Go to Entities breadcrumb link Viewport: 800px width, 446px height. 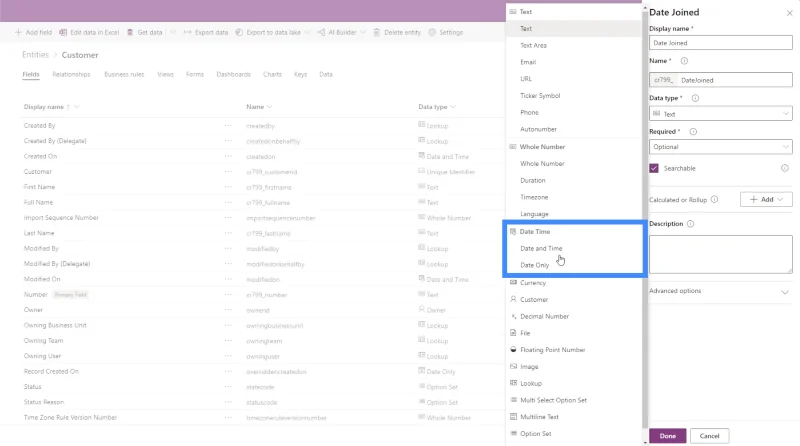pos(35,55)
